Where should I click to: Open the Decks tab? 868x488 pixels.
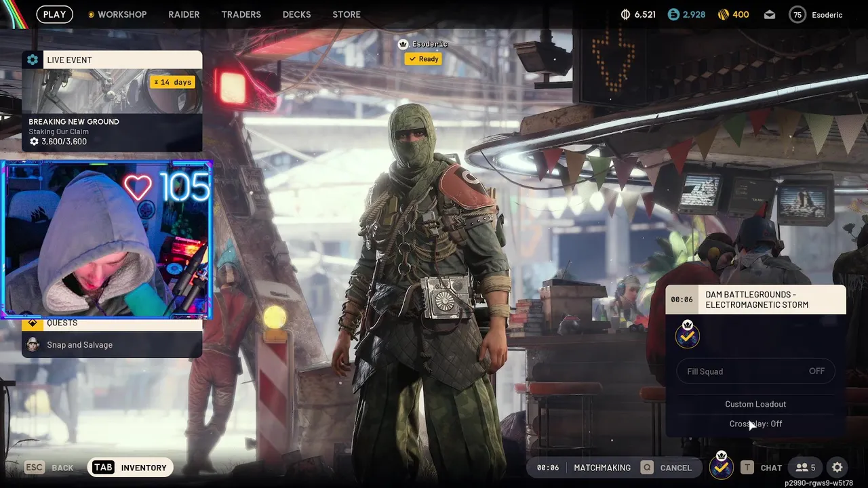[x=296, y=14]
